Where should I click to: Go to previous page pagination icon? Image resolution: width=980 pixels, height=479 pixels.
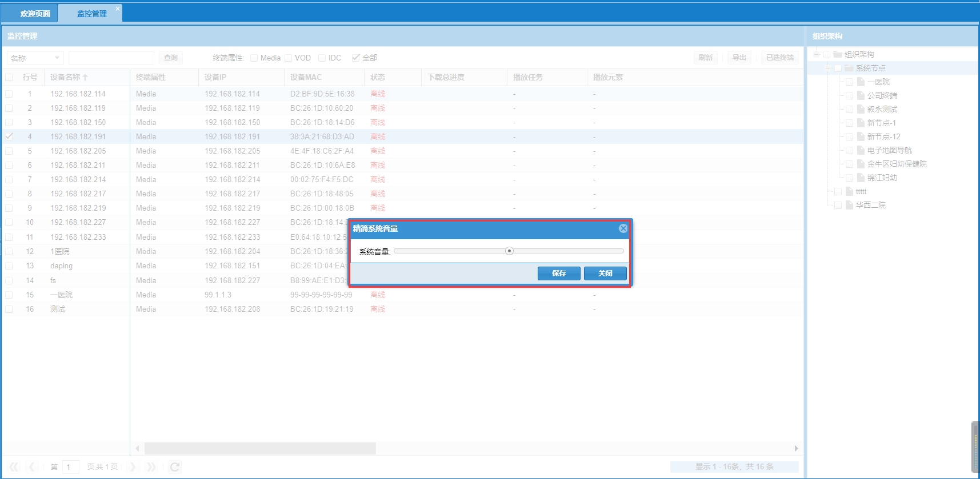[33, 467]
